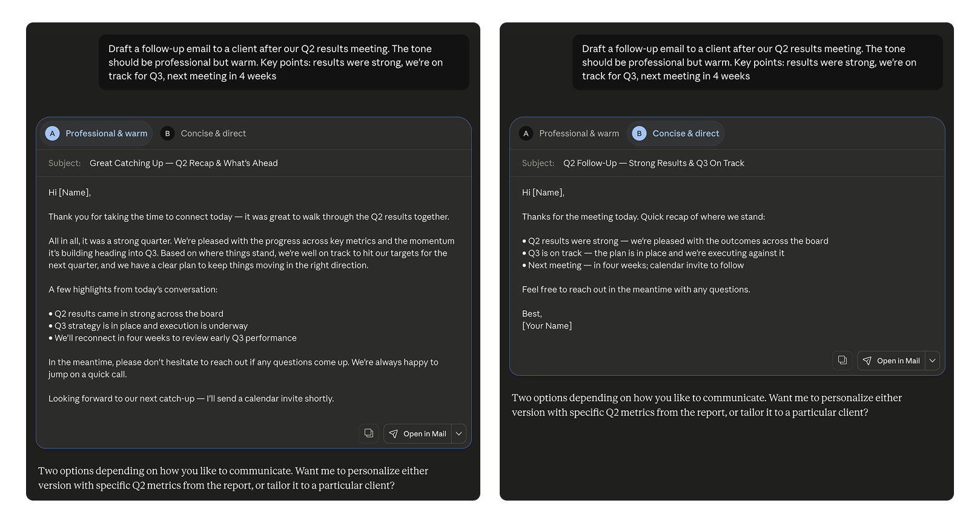The image size is (980, 523).
Task: Expand the chevron on the Concise & direct panel's mail button
Action: click(x=932, y=361)
